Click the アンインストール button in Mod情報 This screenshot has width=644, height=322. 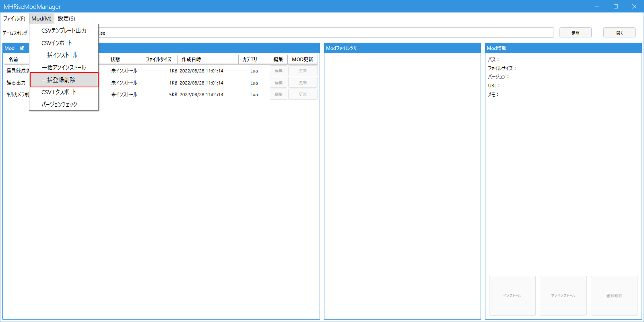tap(563, 295)
